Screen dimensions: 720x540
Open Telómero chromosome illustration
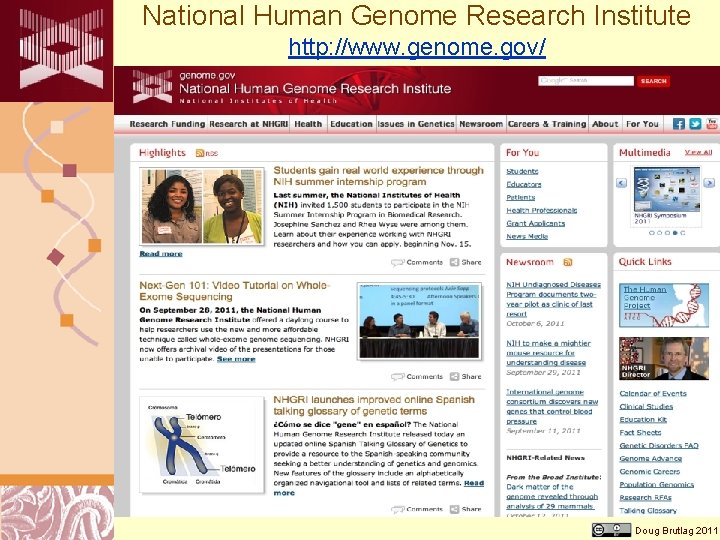tap(202, 445)
